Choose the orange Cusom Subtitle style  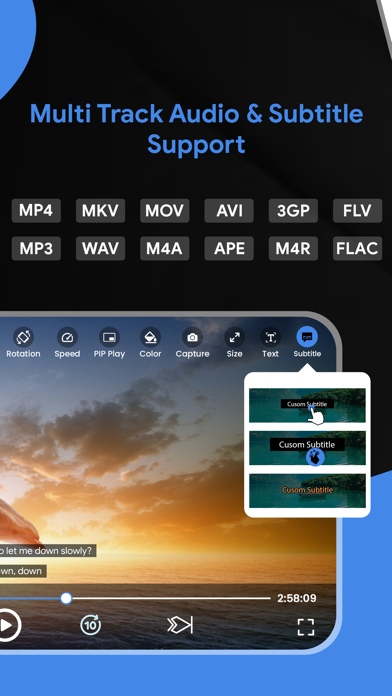307,490
